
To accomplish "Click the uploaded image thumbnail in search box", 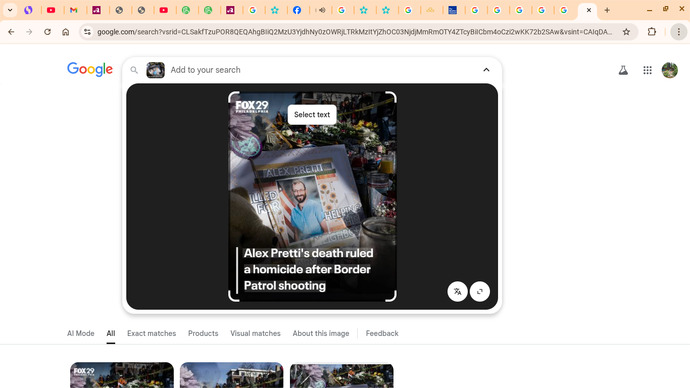I will point(155,70).
